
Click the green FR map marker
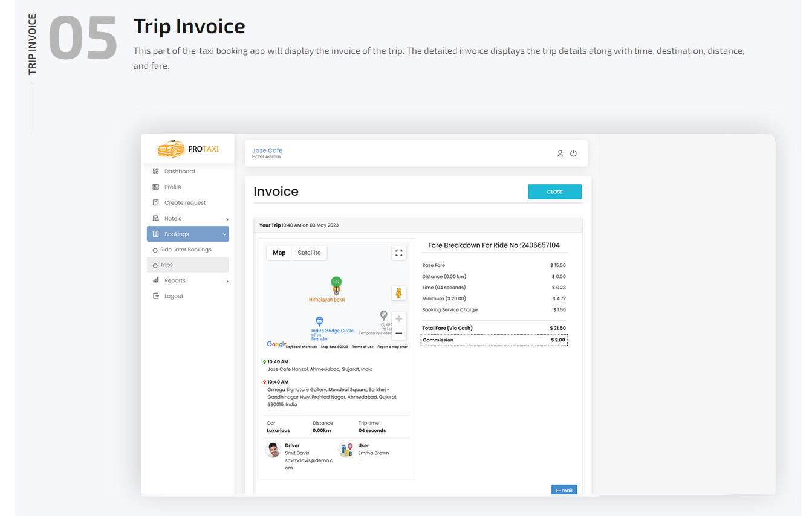point(336,282)
